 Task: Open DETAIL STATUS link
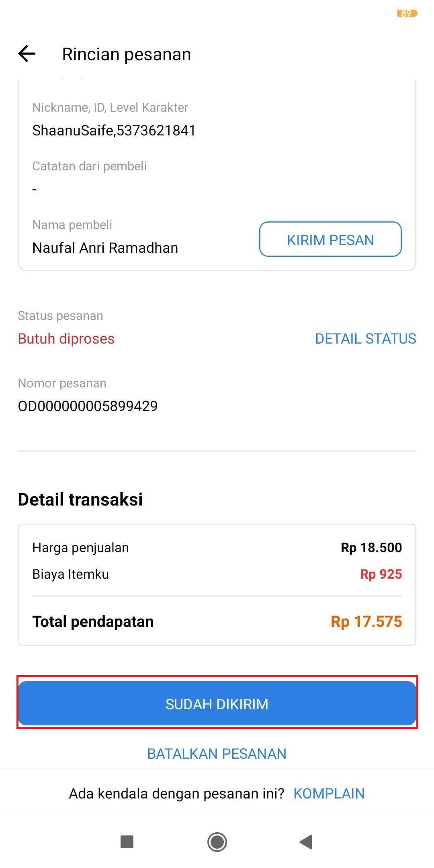point(365,339)
